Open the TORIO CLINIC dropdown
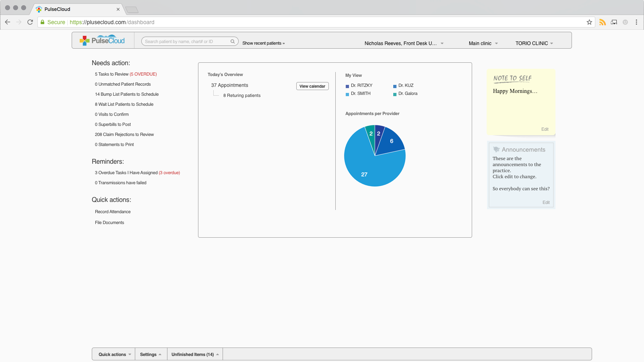Screen dimensions: 644x362 click(x=534, y=43)
